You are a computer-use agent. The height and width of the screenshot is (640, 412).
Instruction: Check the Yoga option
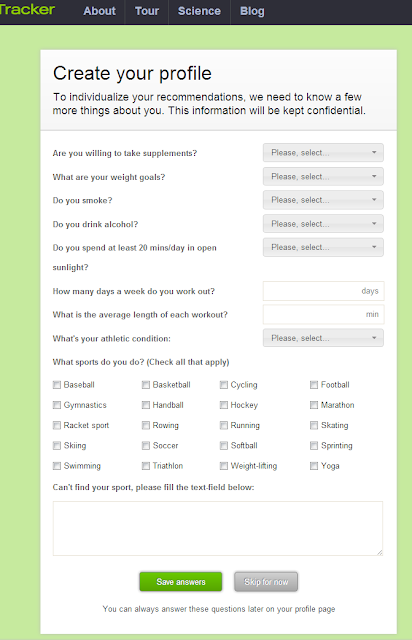314,466
